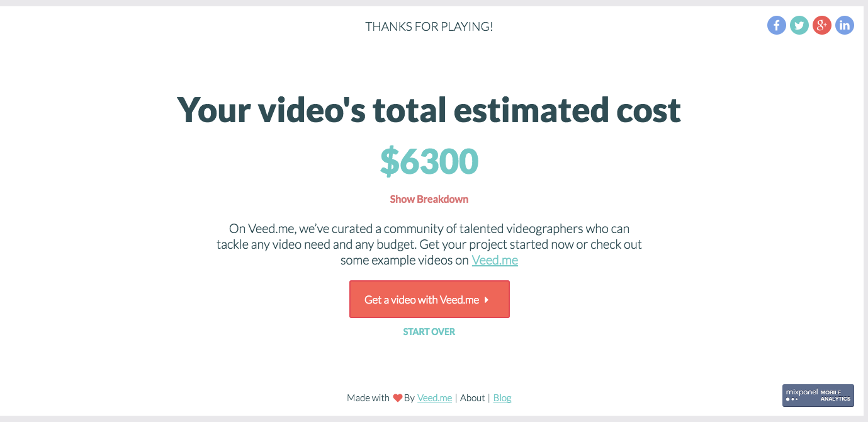Viewport: 868px width, 422px height.
Task: Click the "By" text after the heart
Action: 409,398
